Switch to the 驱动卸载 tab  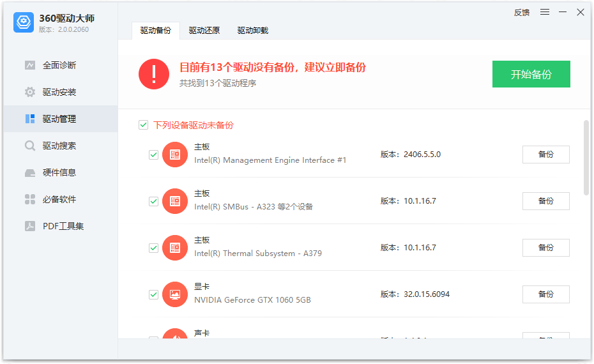(x=253, y=31)
